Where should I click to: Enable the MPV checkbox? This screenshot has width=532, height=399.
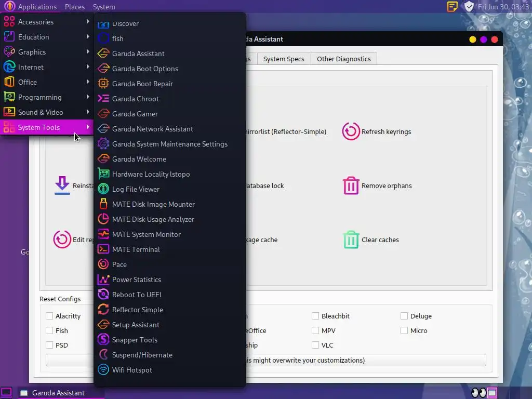click(315, 330)
